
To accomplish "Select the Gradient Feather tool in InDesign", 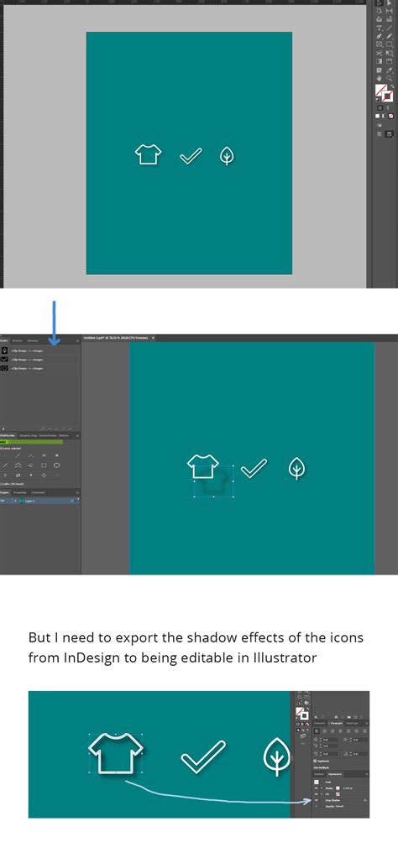I will pos(389,61).
